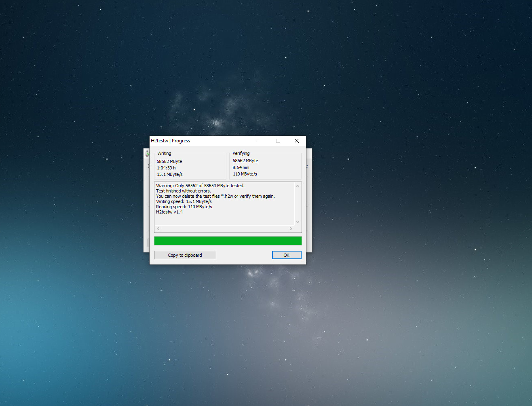
Task: Click the disabled maximize button in the title bar
Action: [278, 141]
